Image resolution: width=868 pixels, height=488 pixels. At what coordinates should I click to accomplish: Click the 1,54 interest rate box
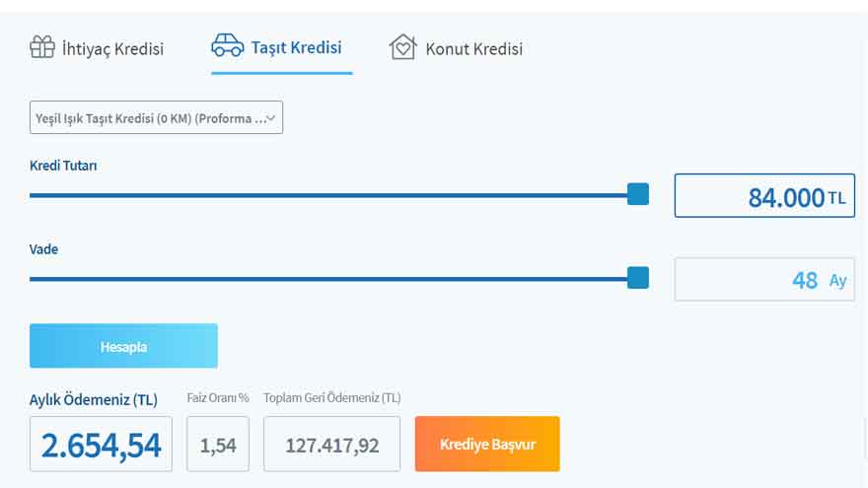(218, 445)
